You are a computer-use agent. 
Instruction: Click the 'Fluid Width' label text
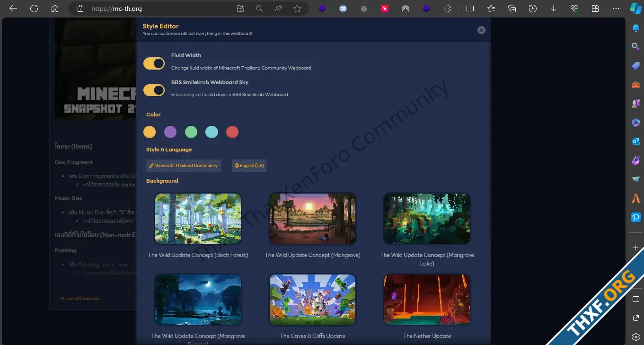[186, 55]
